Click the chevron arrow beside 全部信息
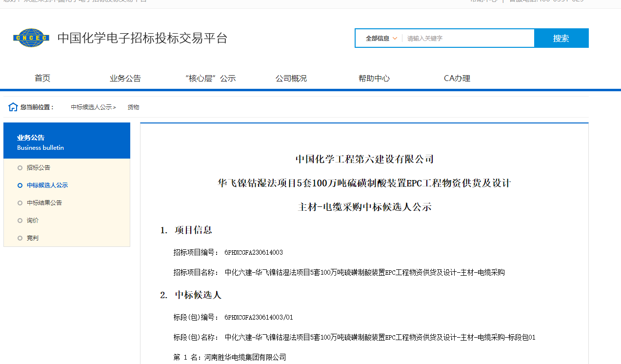 395,38
